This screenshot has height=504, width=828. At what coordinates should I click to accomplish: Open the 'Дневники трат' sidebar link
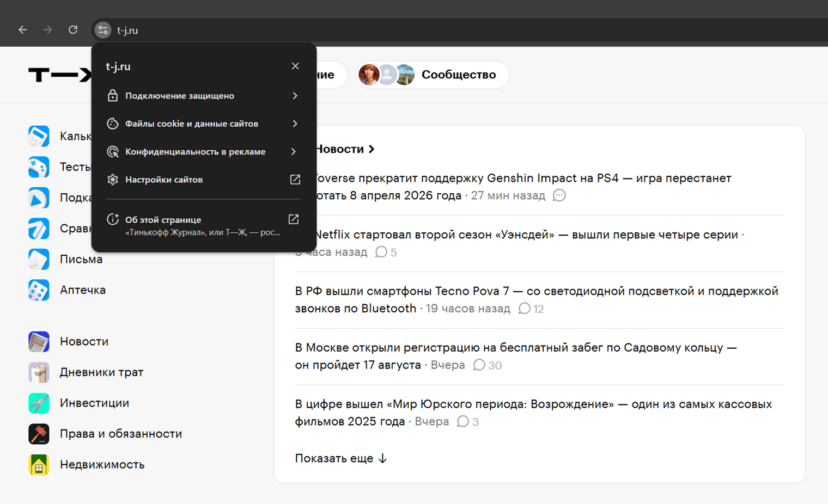101,372
